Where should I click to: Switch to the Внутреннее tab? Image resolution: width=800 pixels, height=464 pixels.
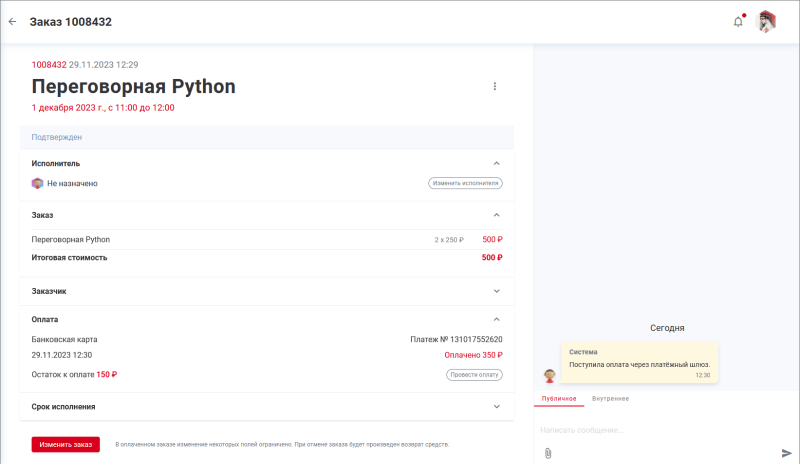point(610,399)
